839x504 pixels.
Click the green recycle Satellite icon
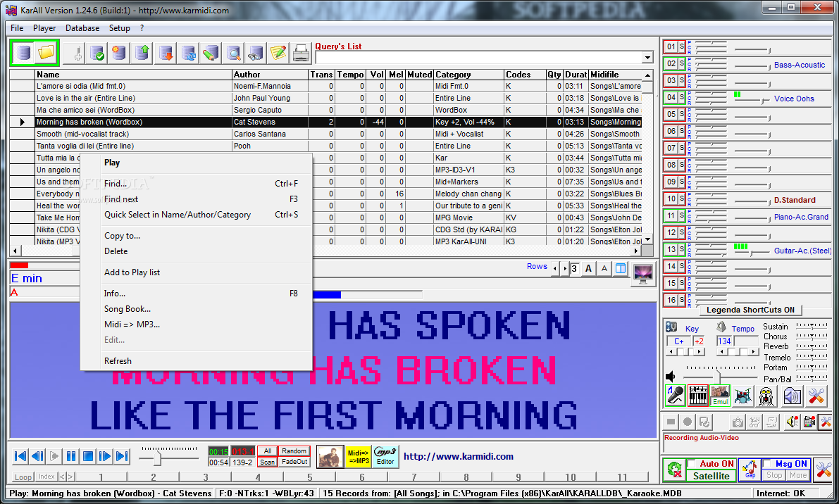click(675, 470)
